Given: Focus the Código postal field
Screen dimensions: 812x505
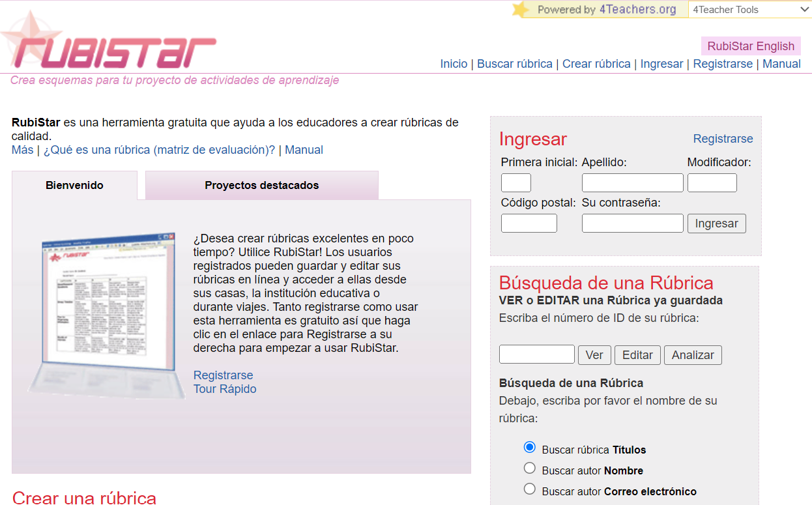Looking at the screenshot, I should point(529,223).
